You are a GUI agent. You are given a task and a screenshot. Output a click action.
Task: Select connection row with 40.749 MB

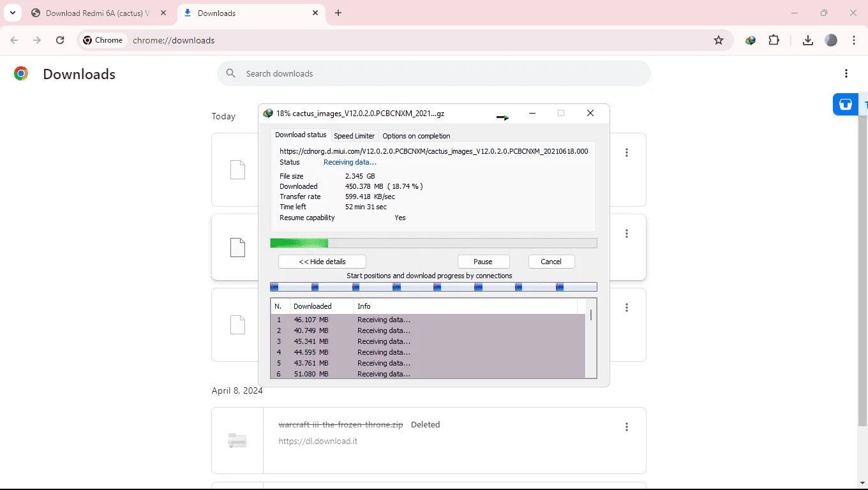(428, 330)
